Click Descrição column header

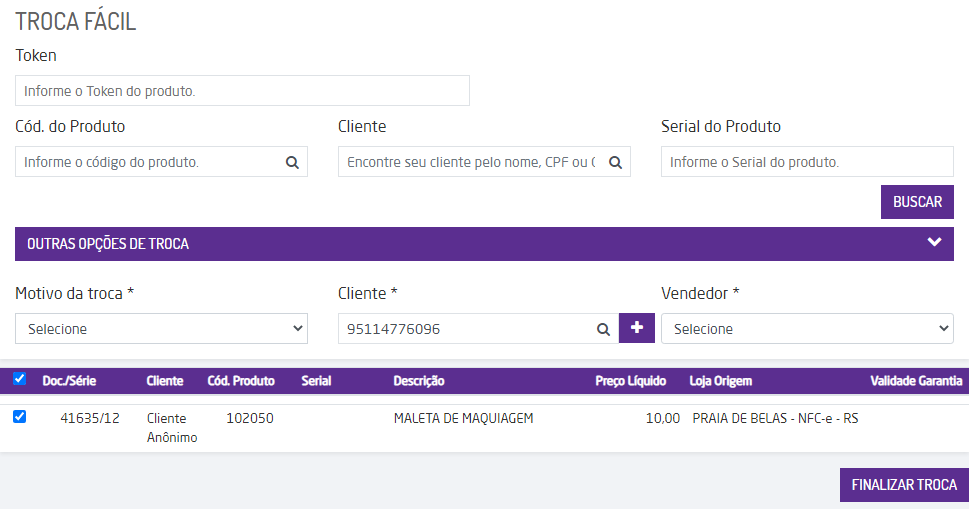(x=419, y=381)
